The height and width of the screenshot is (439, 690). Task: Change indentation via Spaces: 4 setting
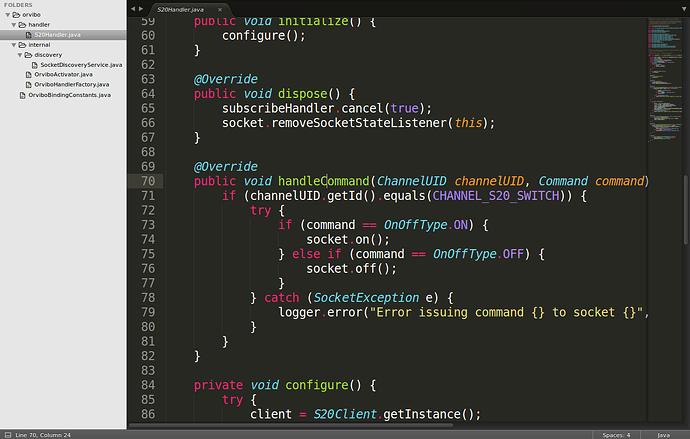click(615, 434)
